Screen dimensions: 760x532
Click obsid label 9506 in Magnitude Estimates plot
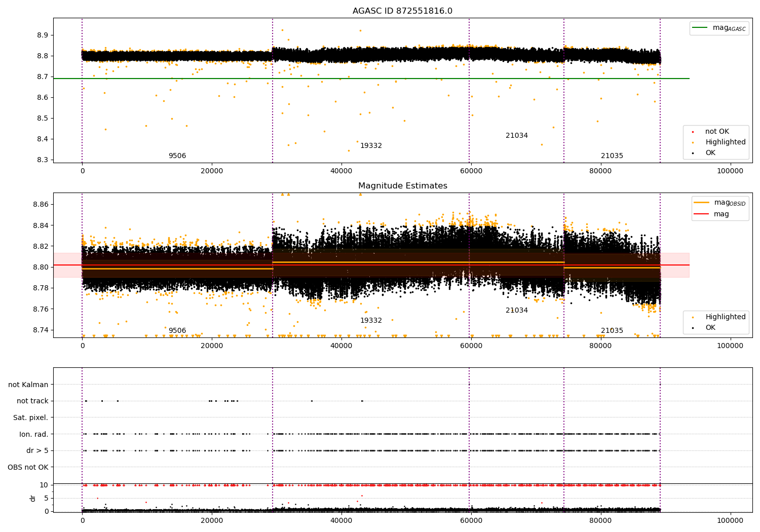click(177, 331)
